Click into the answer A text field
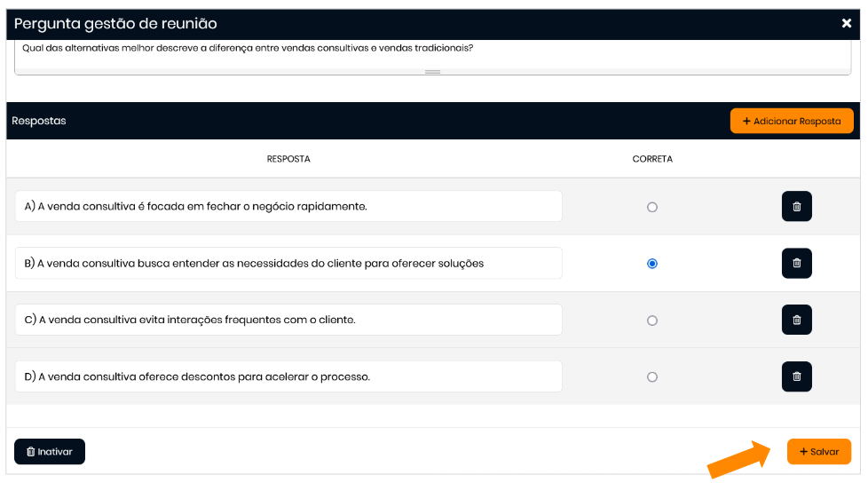Viewport: 868px width, 483px height. 288,206
